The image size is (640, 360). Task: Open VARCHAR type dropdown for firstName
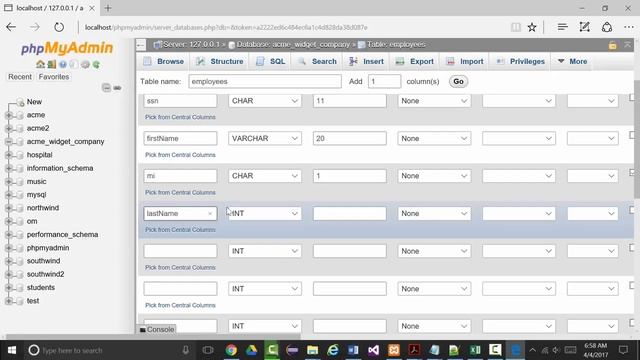[x=264, y=138]
